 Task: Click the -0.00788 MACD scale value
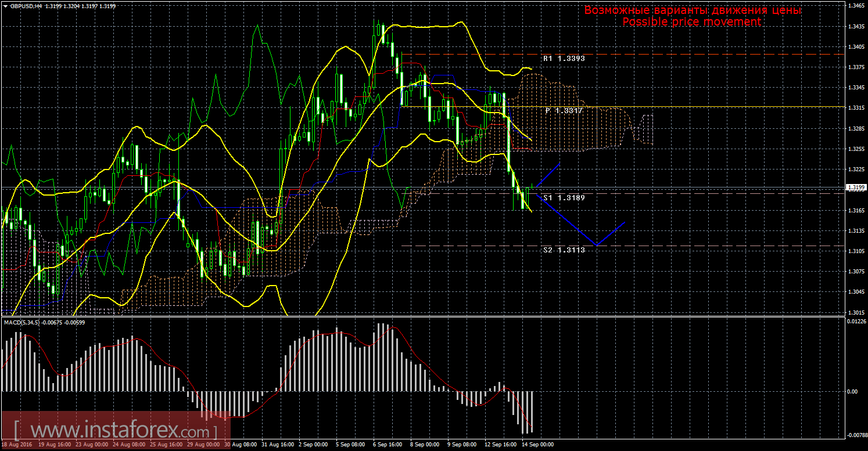coord(856,435)
